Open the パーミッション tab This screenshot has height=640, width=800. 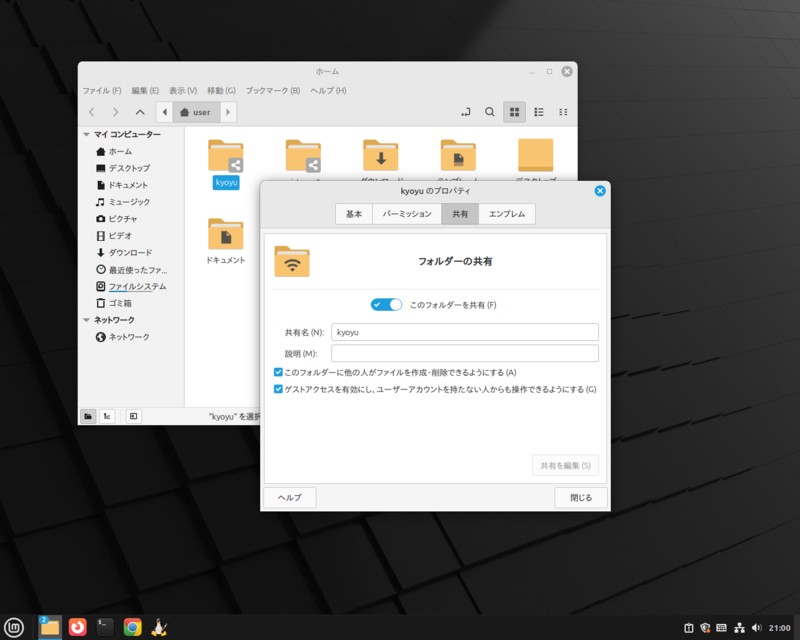point(406,214)
